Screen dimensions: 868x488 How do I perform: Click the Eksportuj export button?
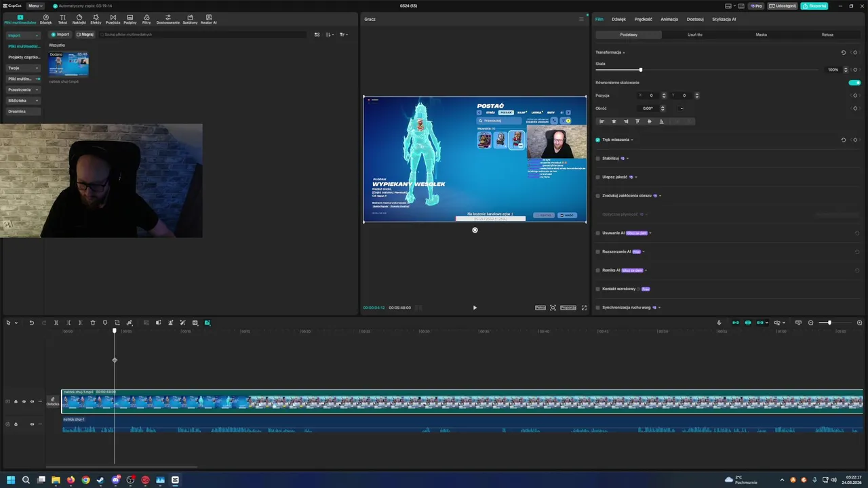coord(814,5)
